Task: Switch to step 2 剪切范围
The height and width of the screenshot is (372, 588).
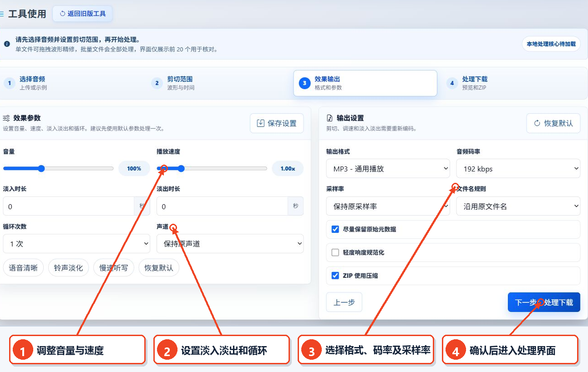Action: coord(218,83)
